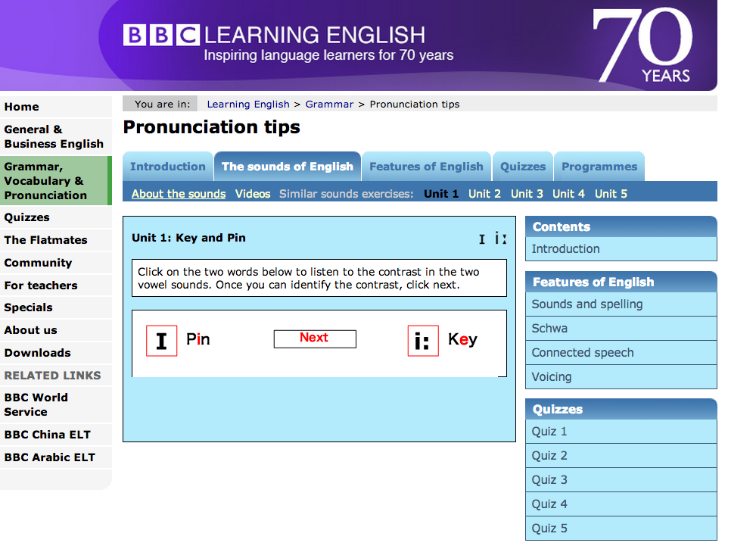756x546 pixels.
Task: Play the short I sound symbol for Pin
Action: tap(161, 341)
